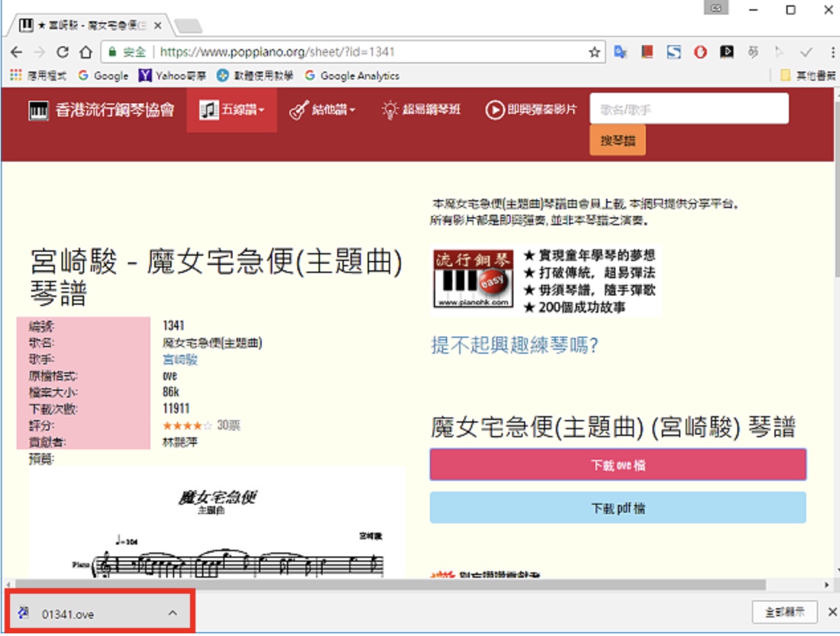
Task: Open the Yahoo奇摩 bookmark
Action: point(172,76)
